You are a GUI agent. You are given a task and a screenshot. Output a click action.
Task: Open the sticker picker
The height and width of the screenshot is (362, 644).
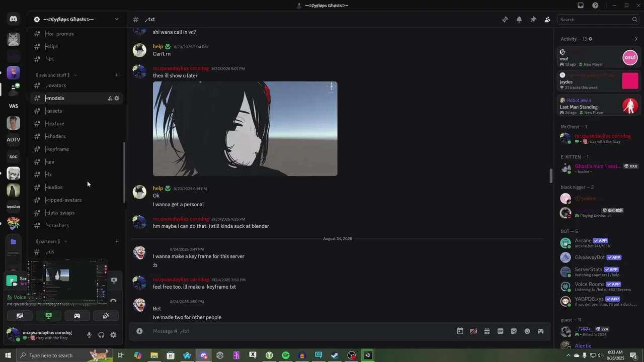pyautogui.click(x=514, y=331)
